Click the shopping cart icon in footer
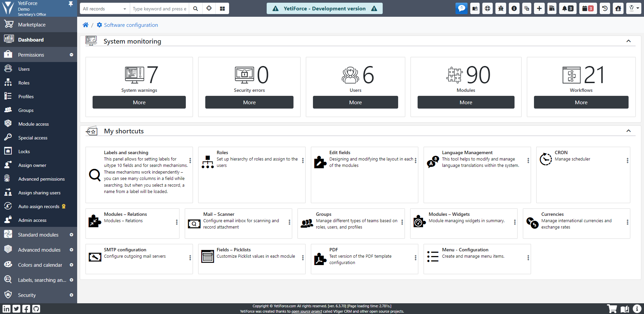The height and width of the screenshot is (314, 644). (x=612, y=309)
